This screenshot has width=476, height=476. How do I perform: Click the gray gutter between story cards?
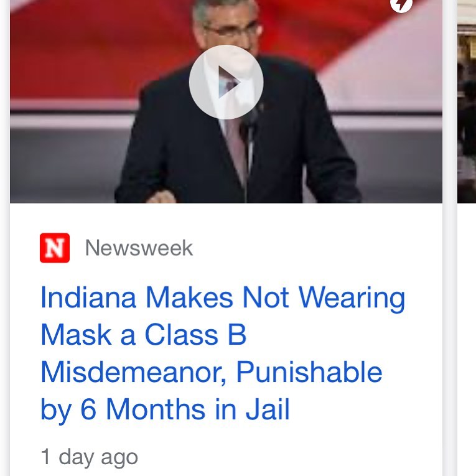point(450,238)
